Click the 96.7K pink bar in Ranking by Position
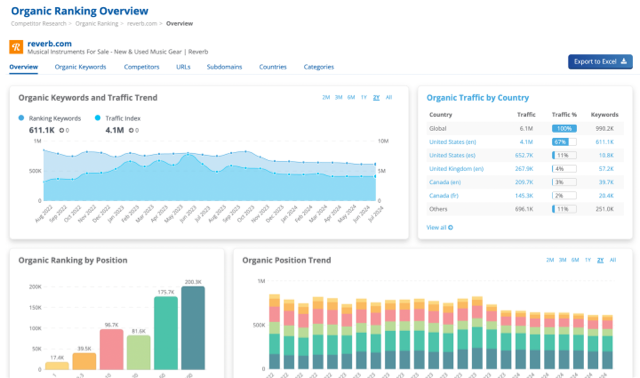This screenshot has height=378, width=640. (111, 349)
